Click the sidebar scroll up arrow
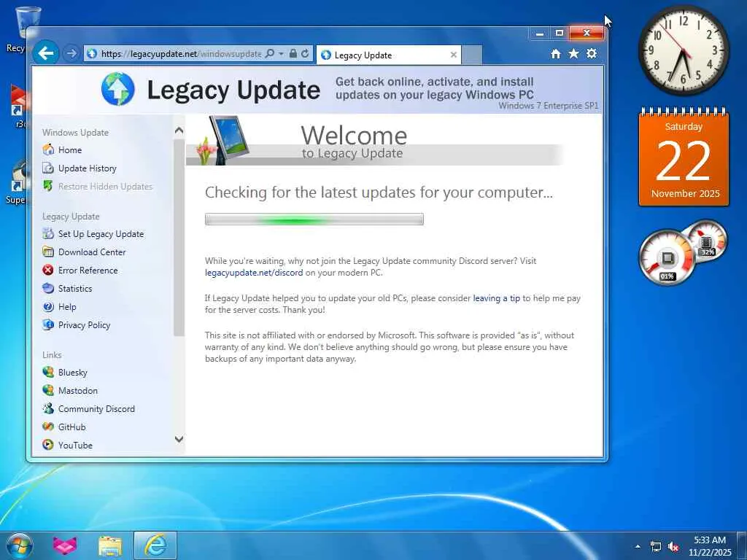 (x=179, y=130)
